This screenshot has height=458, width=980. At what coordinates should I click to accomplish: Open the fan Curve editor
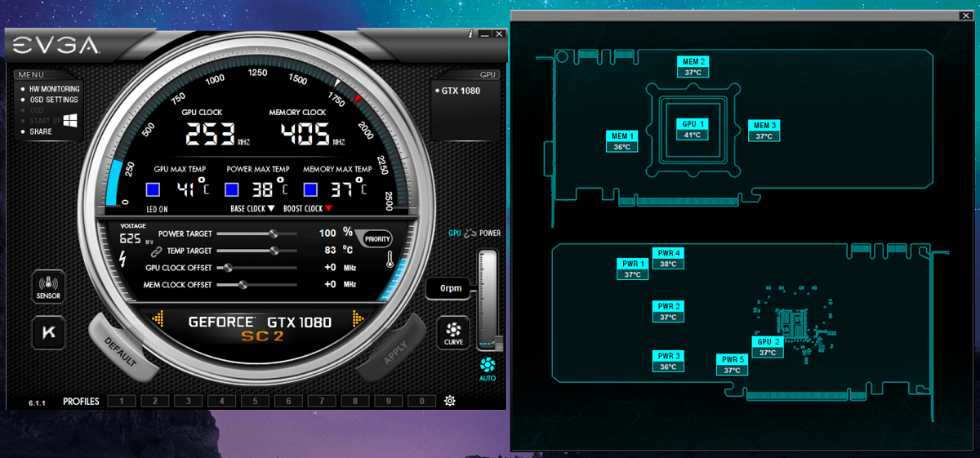[454, 332]
